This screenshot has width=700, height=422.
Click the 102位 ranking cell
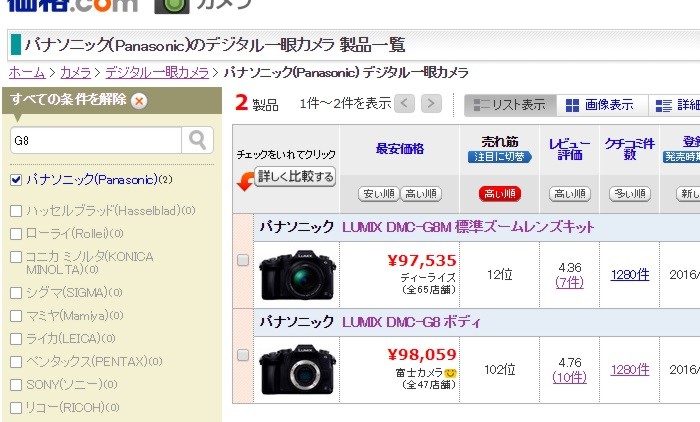(x=500, y=370)
